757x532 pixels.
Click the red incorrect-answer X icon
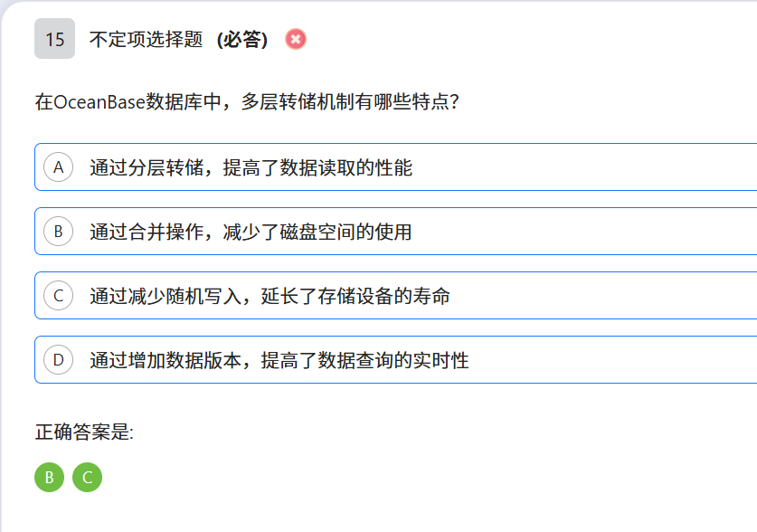(x=296, y=39)
